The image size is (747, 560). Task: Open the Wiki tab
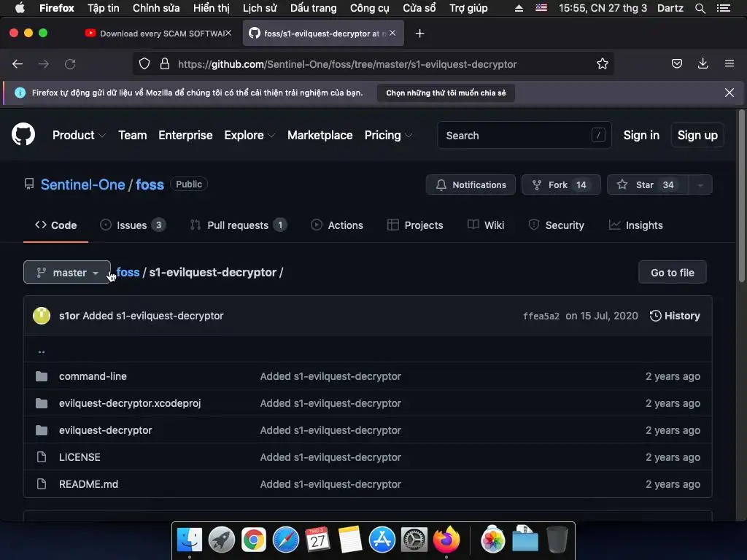[x=485, y=225]
